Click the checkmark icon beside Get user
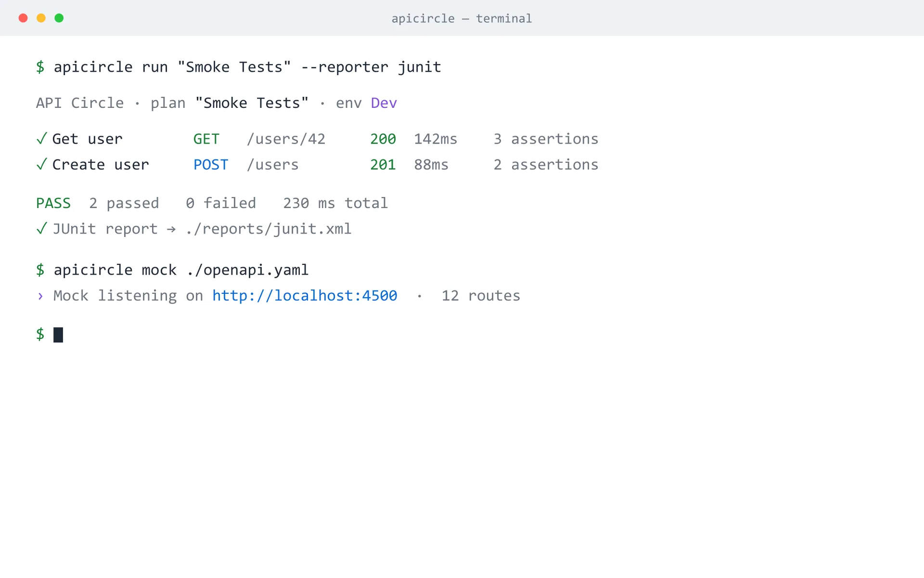924x578 pixels. click(x=41, y=139)
